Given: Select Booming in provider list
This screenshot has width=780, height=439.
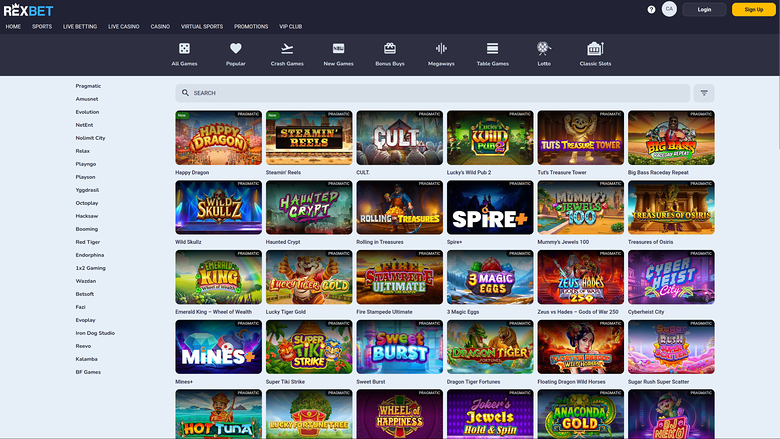Looking at the screenshot, I should (x=87, y=229).
